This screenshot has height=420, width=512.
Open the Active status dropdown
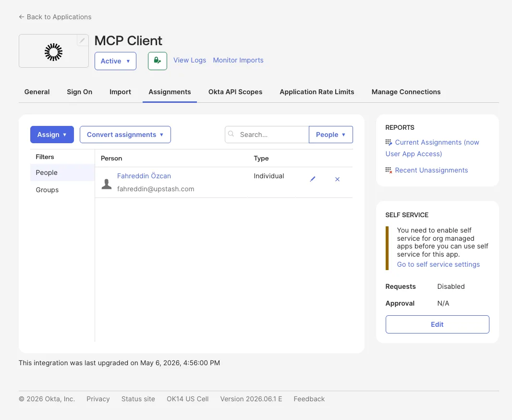pos(115,61)
